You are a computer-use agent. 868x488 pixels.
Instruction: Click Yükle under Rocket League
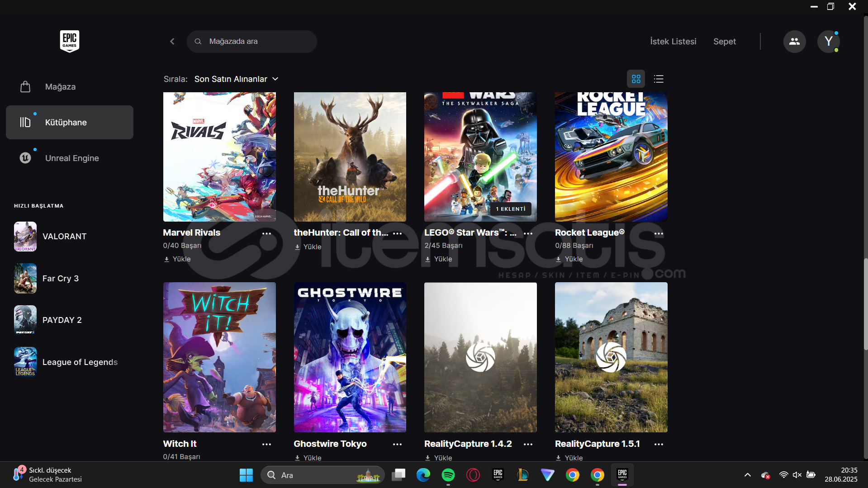[x=569, y=259]
